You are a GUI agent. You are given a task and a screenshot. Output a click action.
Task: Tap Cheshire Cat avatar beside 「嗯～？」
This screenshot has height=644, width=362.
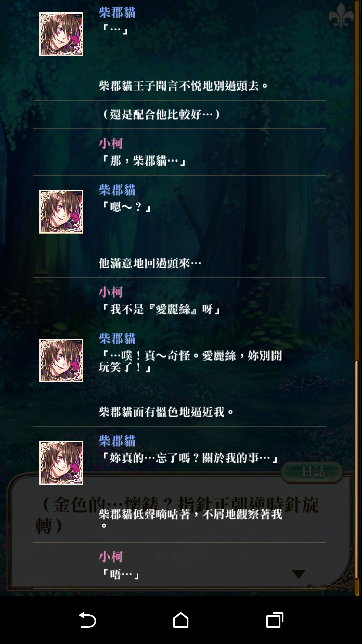coord(61,212)
